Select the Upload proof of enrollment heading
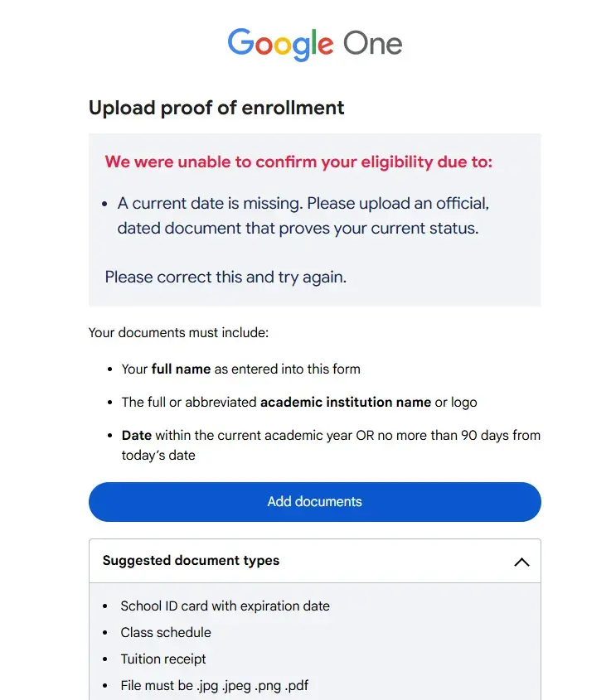Viewport: 611px width, 700px height. 216,108
